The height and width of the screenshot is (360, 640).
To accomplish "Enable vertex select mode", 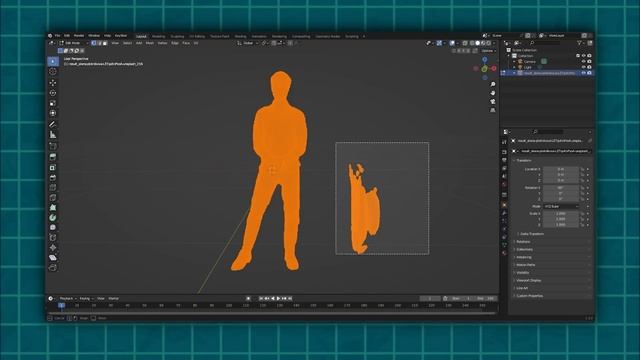I will coord(93,43).
